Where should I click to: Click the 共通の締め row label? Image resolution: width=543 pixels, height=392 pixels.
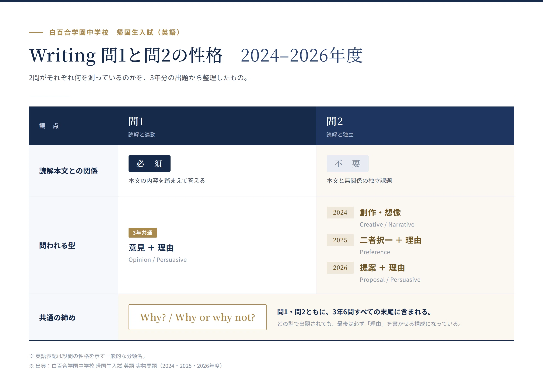tap(57, 317)
